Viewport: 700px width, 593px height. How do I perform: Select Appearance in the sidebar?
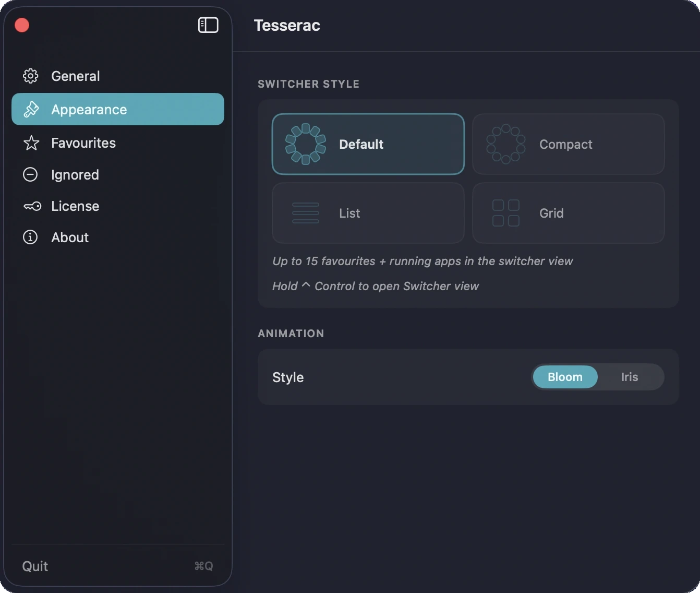point(118,109)
